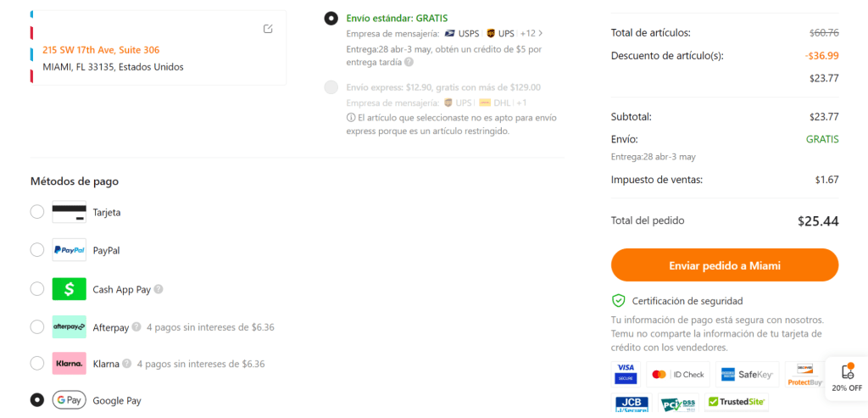This screenshot has width=868, height=418.
Task: Select Envío express shipping option
Action: (331, 87)
